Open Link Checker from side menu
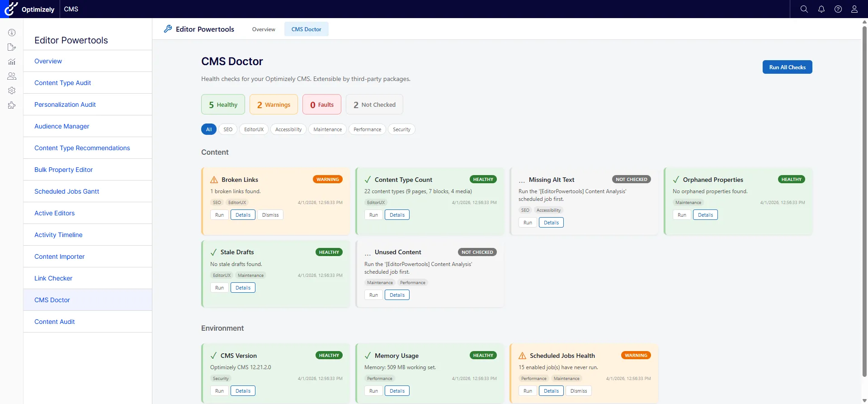Screen dimensions: 868x404 [53, 278]
